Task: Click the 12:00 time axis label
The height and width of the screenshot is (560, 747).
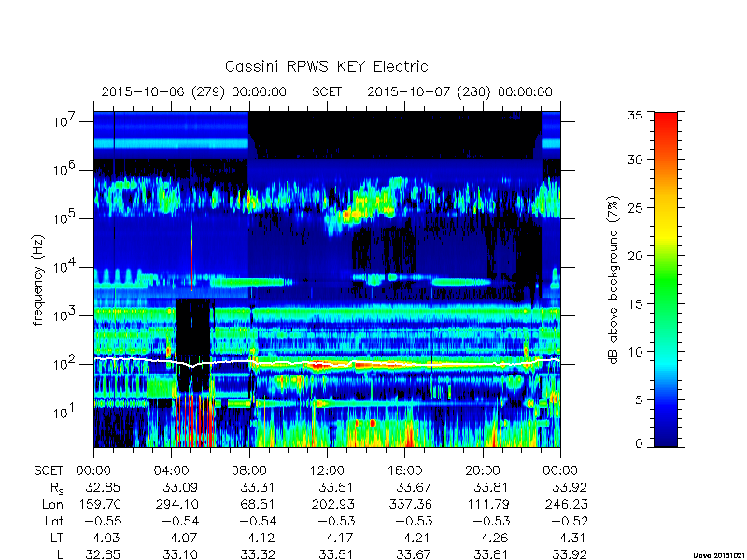Action: pos(327,470)
